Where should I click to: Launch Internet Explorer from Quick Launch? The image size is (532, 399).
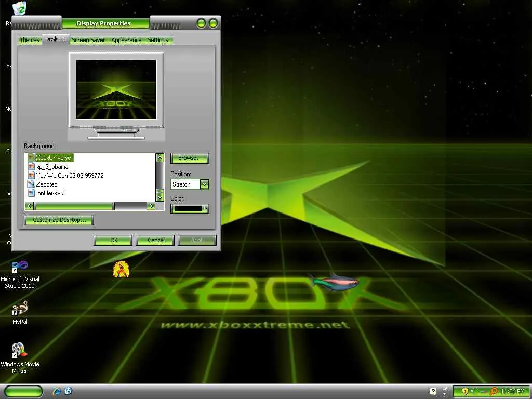pyautogui.click(x=57, y=391)
